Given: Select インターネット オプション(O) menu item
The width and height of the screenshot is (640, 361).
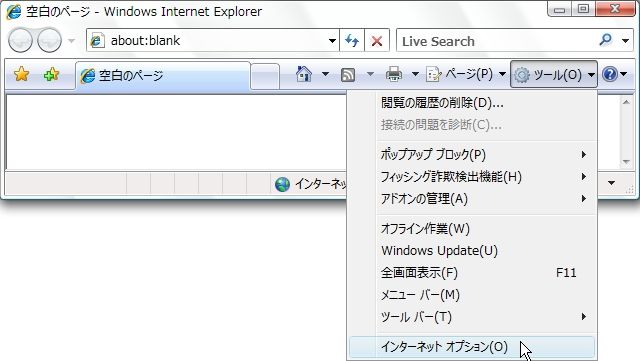Looking at the screenshot, I should point(473,347).
